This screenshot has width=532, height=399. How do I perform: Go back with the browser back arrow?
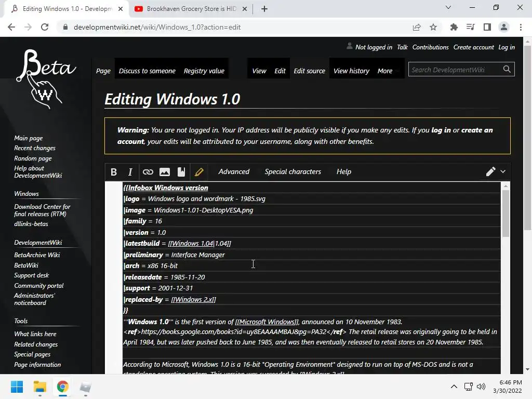[x=11, y=27]
